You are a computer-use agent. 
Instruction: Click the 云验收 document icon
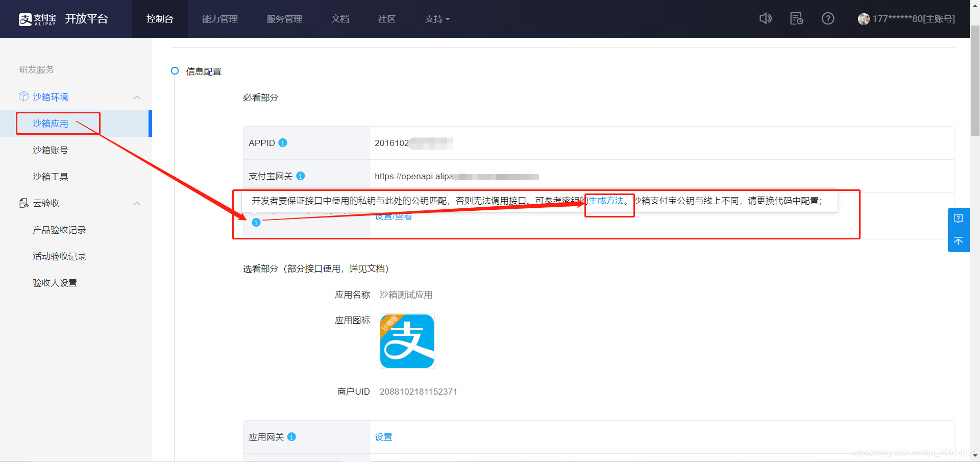point(23,203)
